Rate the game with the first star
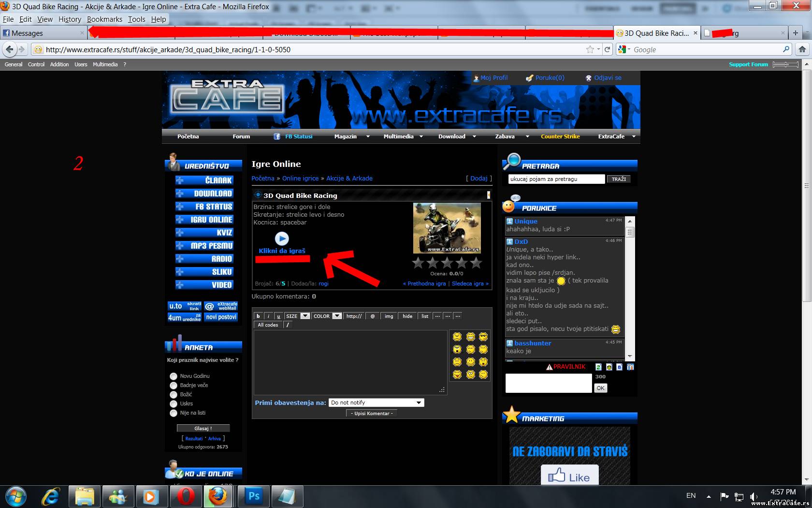Image resolution: width=812 pixels, height=508 pixels. click(x=418, y=263)
